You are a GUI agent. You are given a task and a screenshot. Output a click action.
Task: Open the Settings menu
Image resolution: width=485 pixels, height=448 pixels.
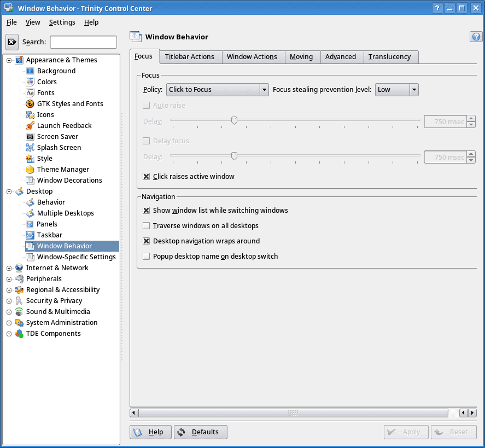pos(62,22)
